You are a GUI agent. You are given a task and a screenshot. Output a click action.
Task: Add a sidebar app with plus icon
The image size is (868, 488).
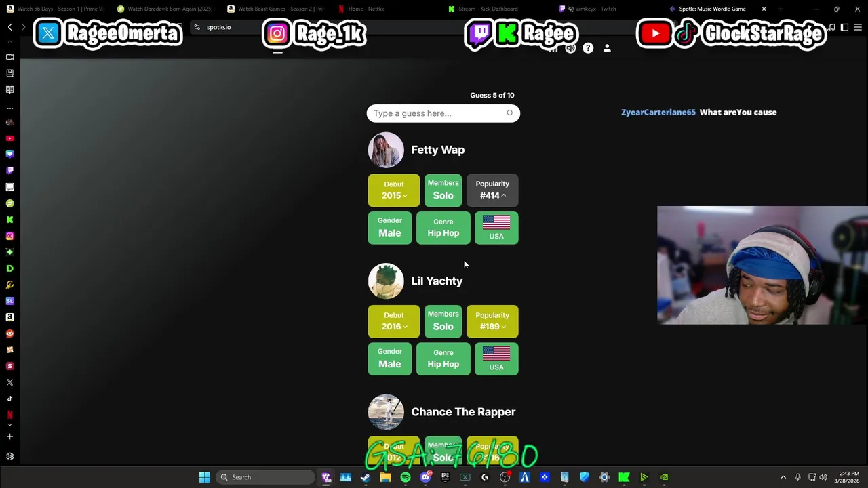(x=9, y=436)
